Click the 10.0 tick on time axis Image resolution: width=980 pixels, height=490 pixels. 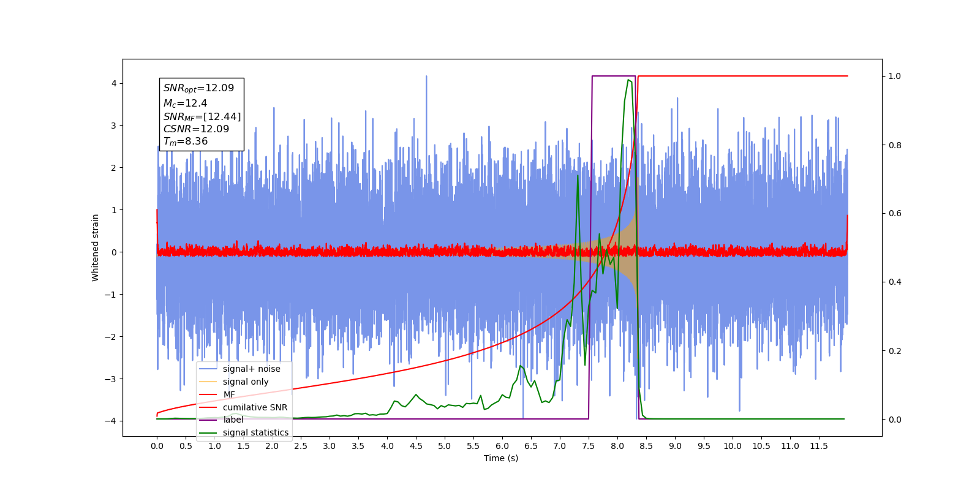coord(733,446)
